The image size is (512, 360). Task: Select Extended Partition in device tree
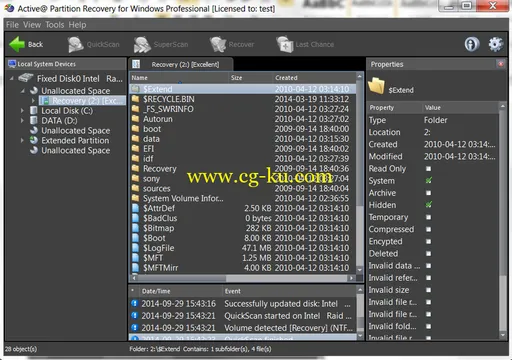tap(75, 140)
